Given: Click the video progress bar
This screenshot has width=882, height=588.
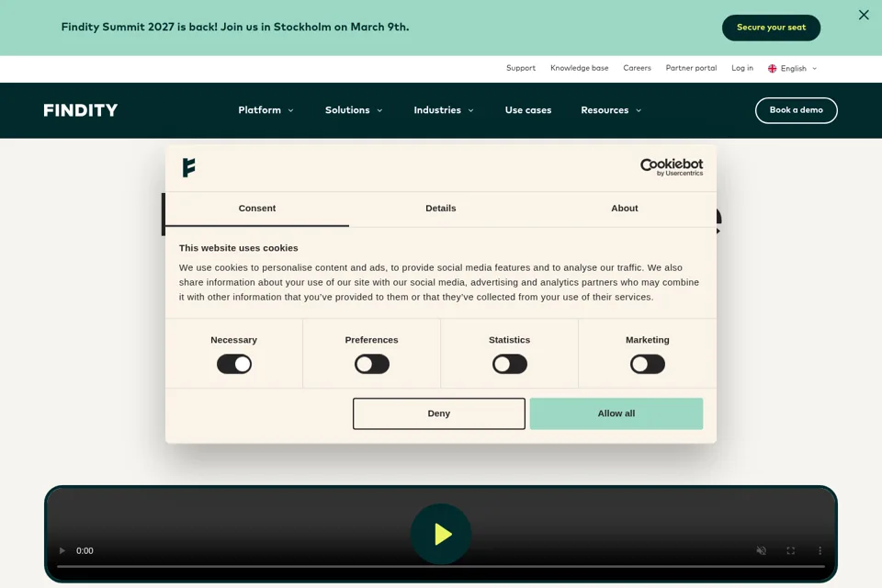Looking at the screenshot, I should tap(441, 567).
